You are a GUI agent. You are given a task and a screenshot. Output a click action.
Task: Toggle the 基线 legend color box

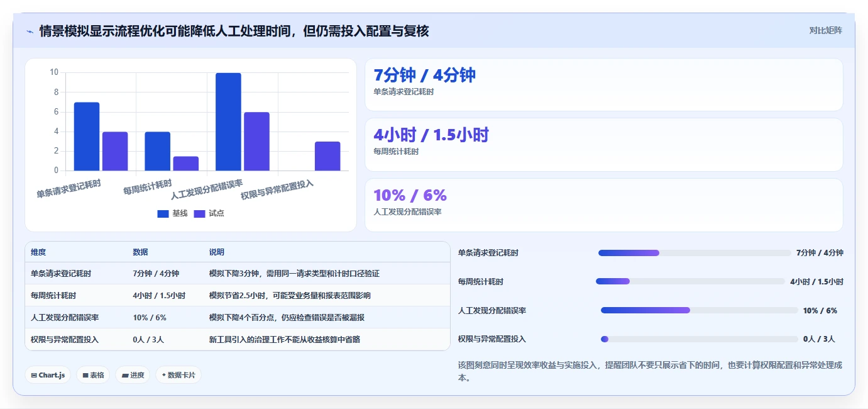[163, 214]
